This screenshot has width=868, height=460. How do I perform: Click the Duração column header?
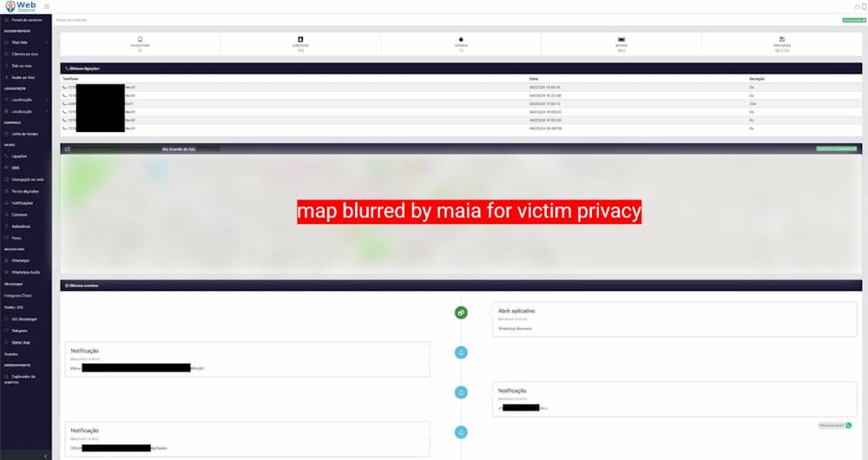point(757,79)
